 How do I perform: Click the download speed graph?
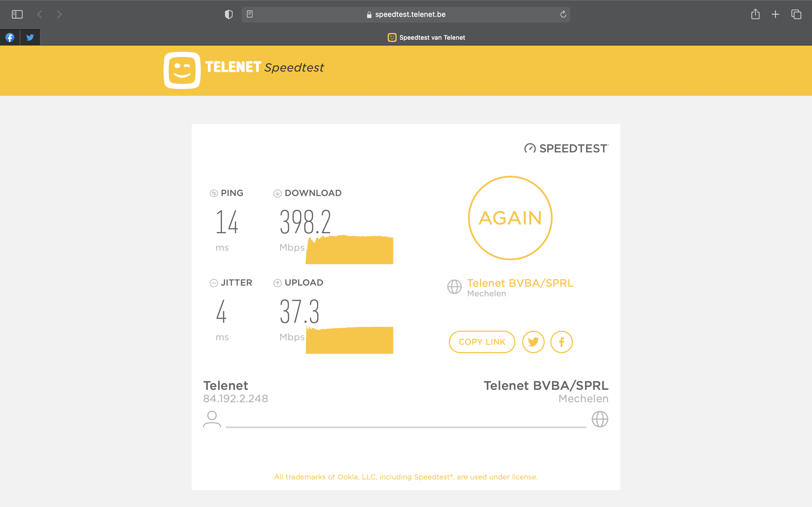349,250
